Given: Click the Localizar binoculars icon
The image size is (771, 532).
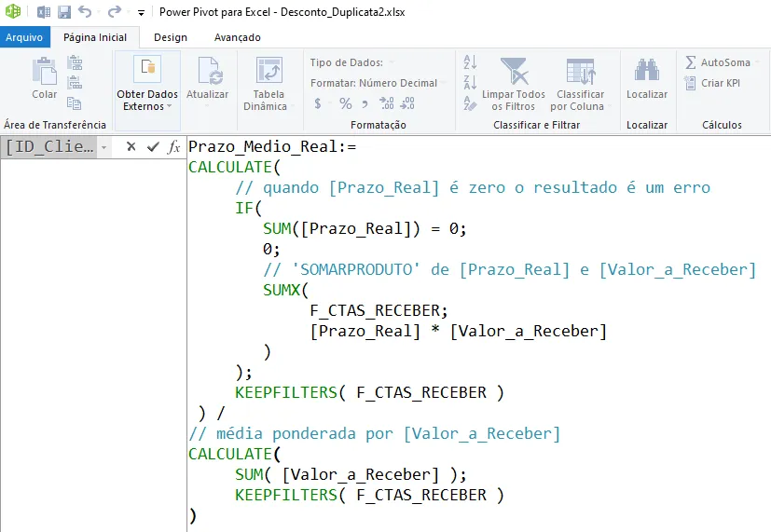Looking at the screenshot, I should 647,70.
